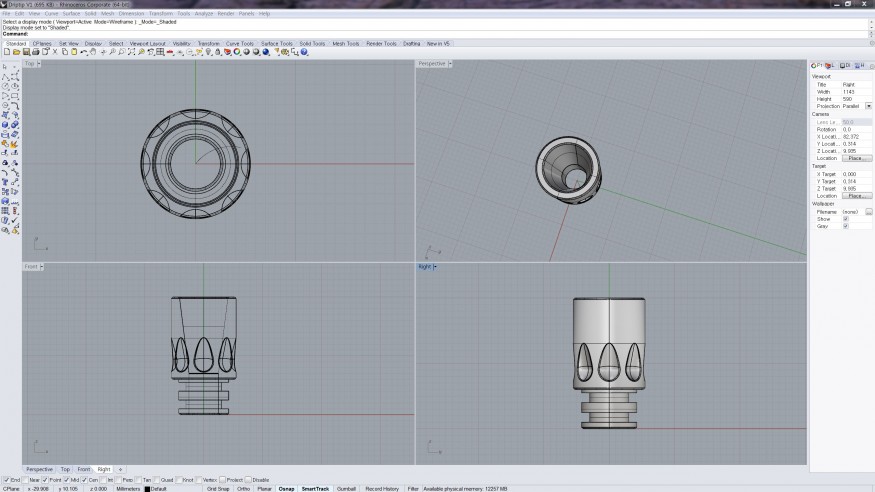Viewport: 875px width, 492px height.
Task: Switch to the Mesh Tools toolbar tab
Action: tap(346, 44)
